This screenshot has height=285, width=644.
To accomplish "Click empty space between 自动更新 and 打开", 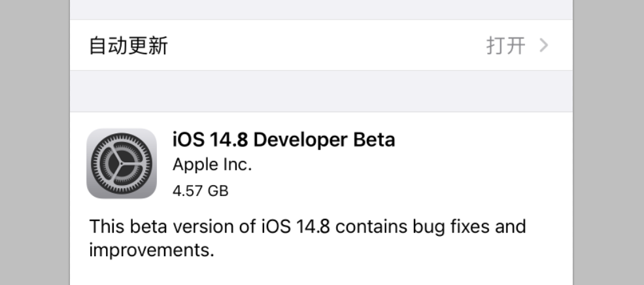I will pyautogui.click(x=327, y=46).
